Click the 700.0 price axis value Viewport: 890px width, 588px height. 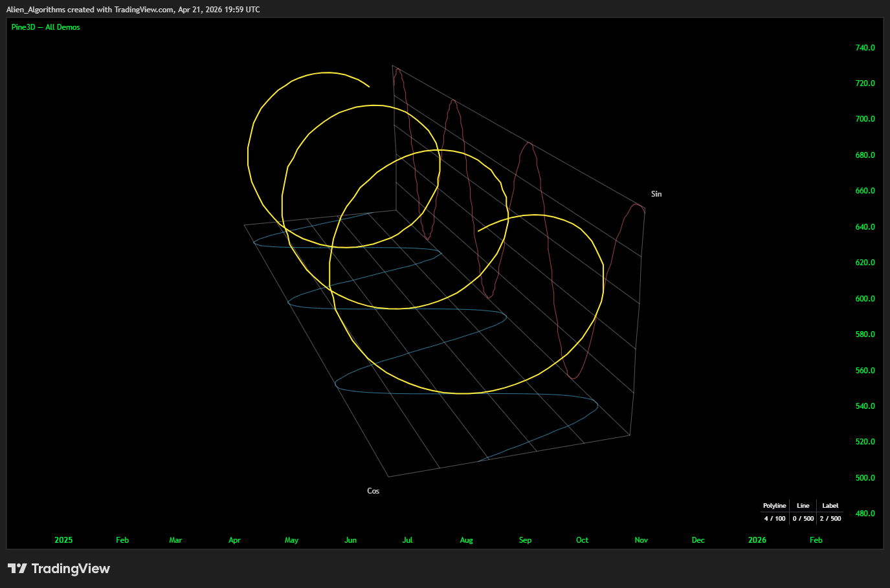865,119
